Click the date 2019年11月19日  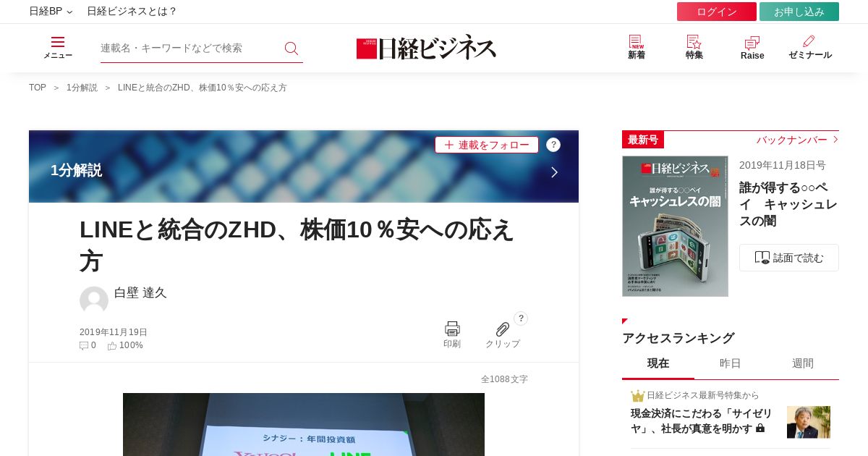click(x=114, y=332)
